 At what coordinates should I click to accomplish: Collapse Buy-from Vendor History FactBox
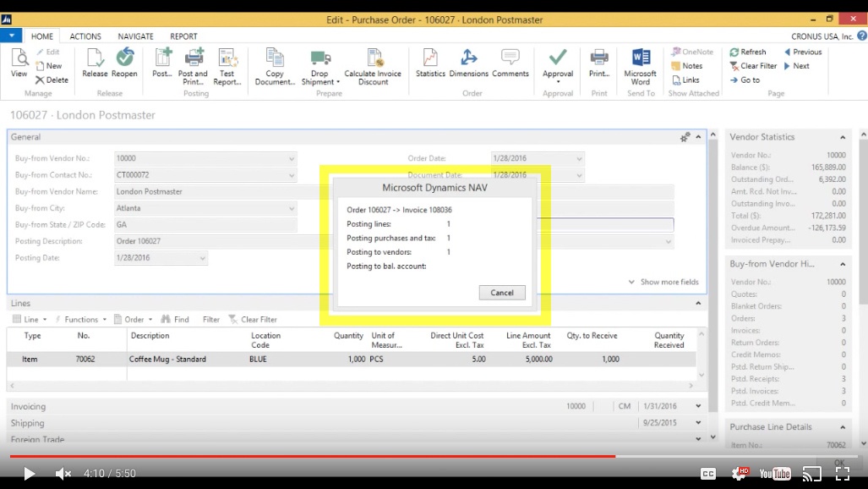(843, 264)
